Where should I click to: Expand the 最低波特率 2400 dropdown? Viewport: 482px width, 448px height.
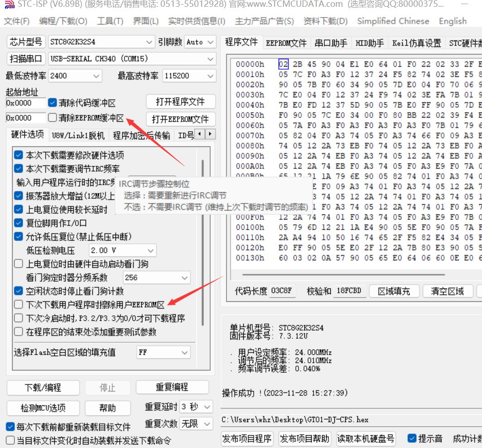coord(96,76)
